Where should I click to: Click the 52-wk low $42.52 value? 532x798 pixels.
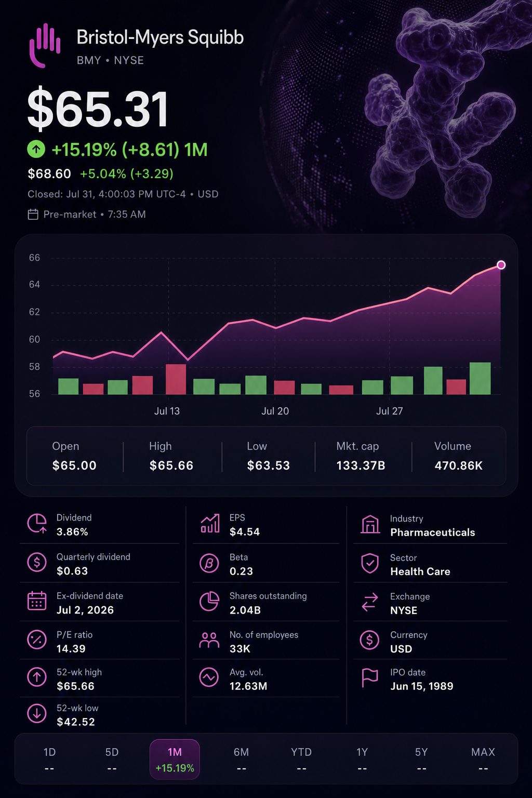[x=76, y=722]
